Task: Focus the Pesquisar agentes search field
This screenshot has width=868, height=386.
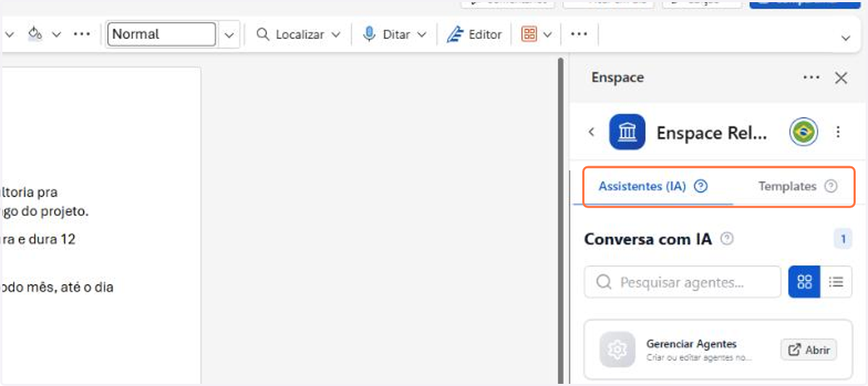Action: pyautogui.click(x=682, y=282)
